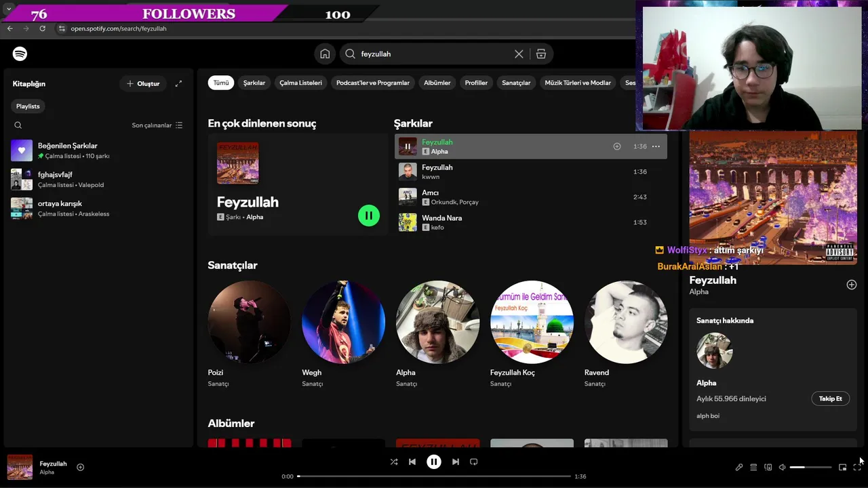
Task: Click the Spotify logo
Action: 20,54
